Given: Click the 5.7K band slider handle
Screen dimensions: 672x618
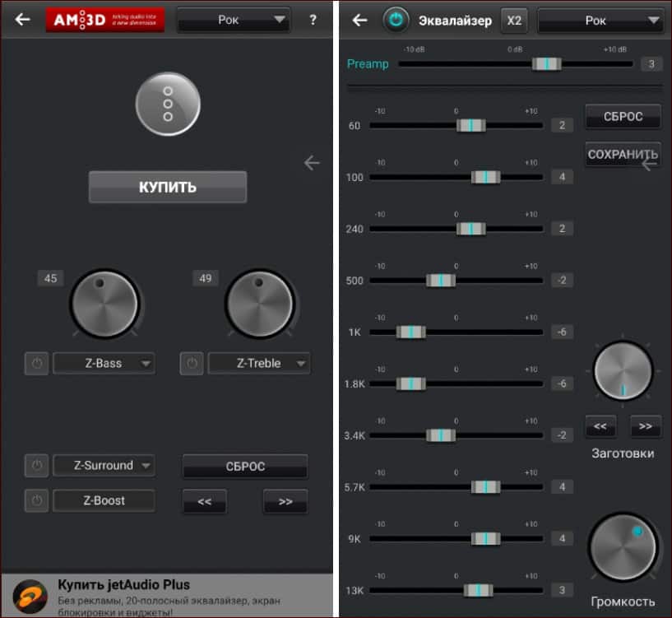Looking at the screenshot, I should click(485, 487).
